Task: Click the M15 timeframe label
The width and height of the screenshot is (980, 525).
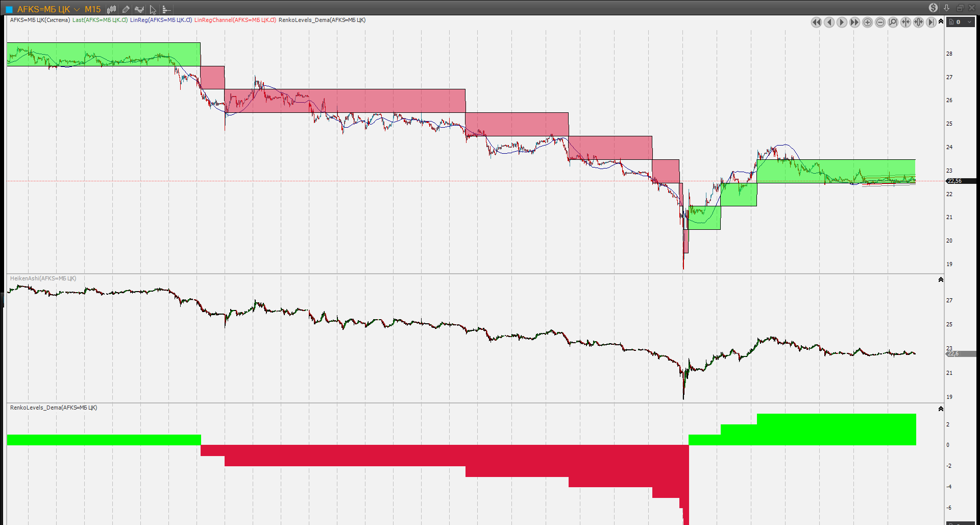Action: click(92, 9)
